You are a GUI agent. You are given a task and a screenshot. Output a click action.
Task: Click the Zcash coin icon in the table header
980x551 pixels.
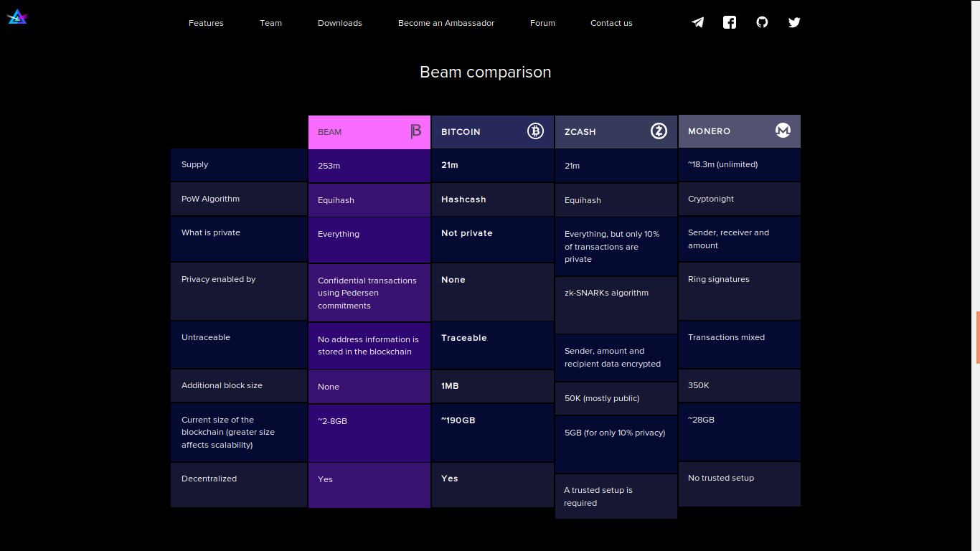(x=659, y=131)
